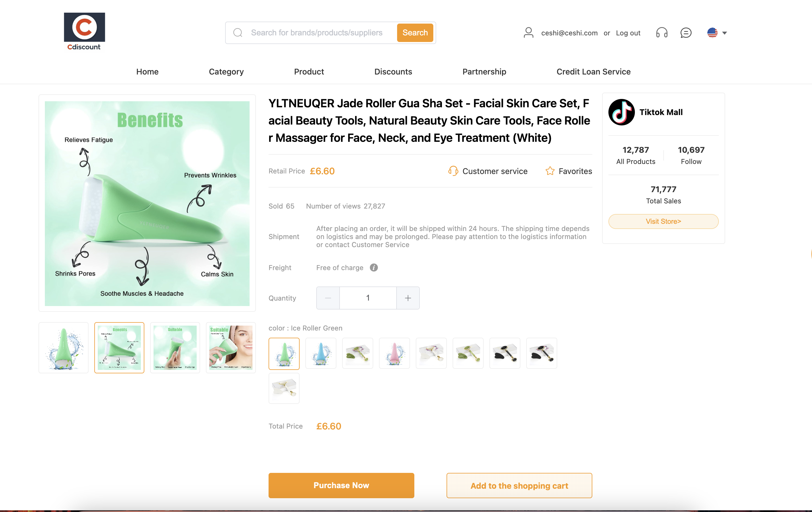812x512 pixels.
Task: Click the Customer service headset icon
Action: pyautogui.click(x=453, y=171)
